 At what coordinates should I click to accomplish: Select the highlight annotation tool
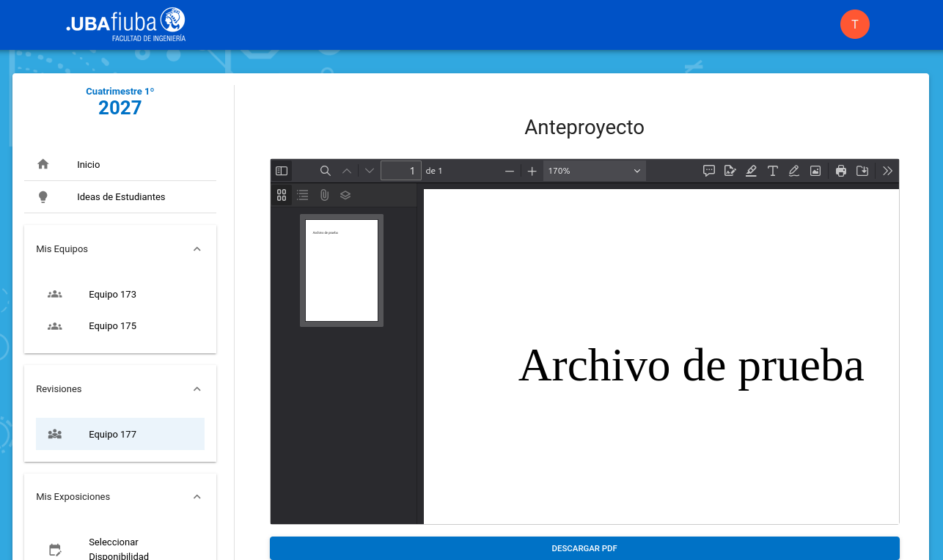(751, 171)
